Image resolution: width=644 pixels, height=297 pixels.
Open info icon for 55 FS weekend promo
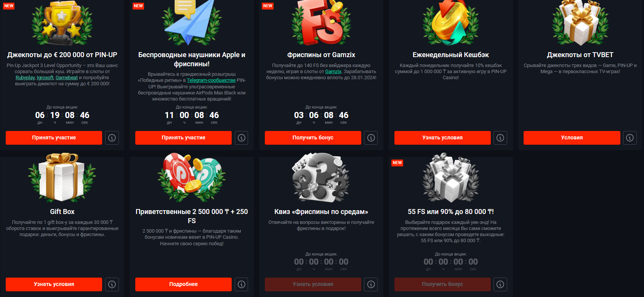pos(500,284)
